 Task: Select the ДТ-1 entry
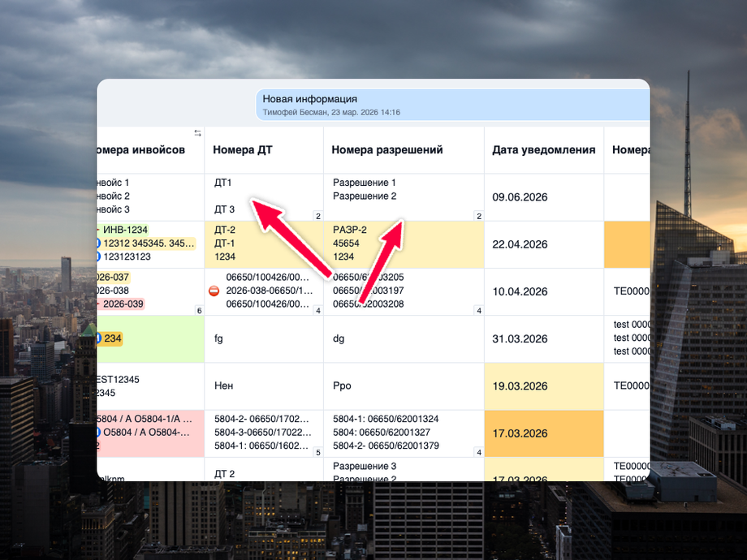tap(224, 243)
